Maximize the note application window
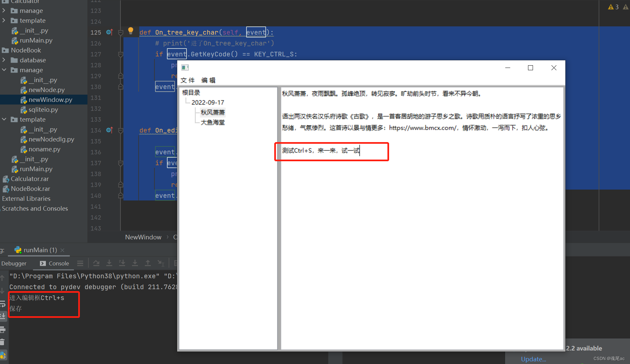 click(531, 68)
